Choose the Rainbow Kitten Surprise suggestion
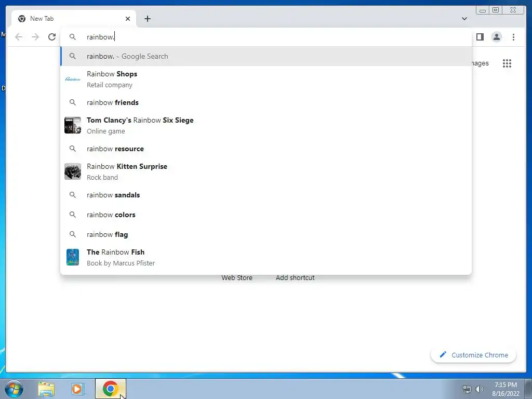The width and height of the screenshot is (532, 399). (x=266, y=171)
